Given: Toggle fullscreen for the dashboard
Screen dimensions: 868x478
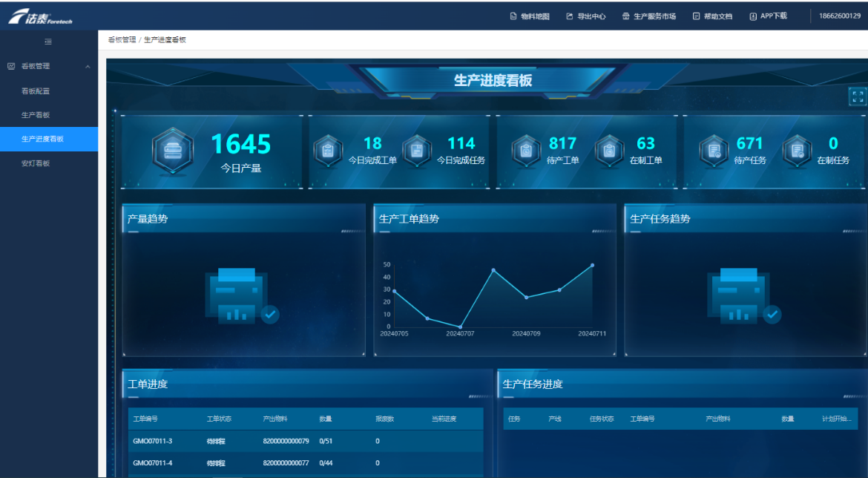Looking at the screenshot, I should [858, 96].
